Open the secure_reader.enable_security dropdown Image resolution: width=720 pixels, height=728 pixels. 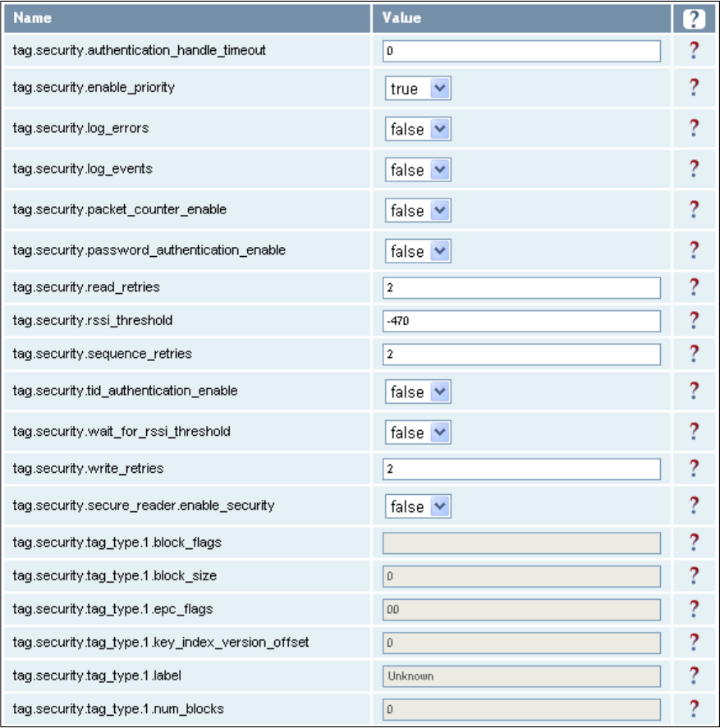point(418,506)
